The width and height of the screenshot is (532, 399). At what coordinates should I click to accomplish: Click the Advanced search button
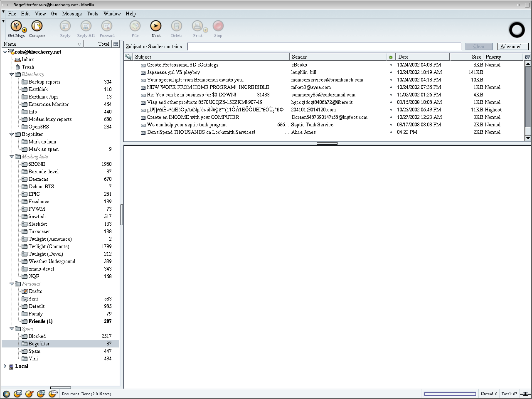pos(512,47)
